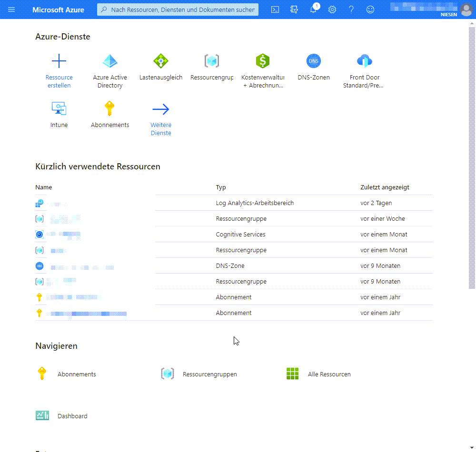The width and height of the screenshot is (476, 452).
Task: Focus the resource search box
Action: [x=178, y=10]
